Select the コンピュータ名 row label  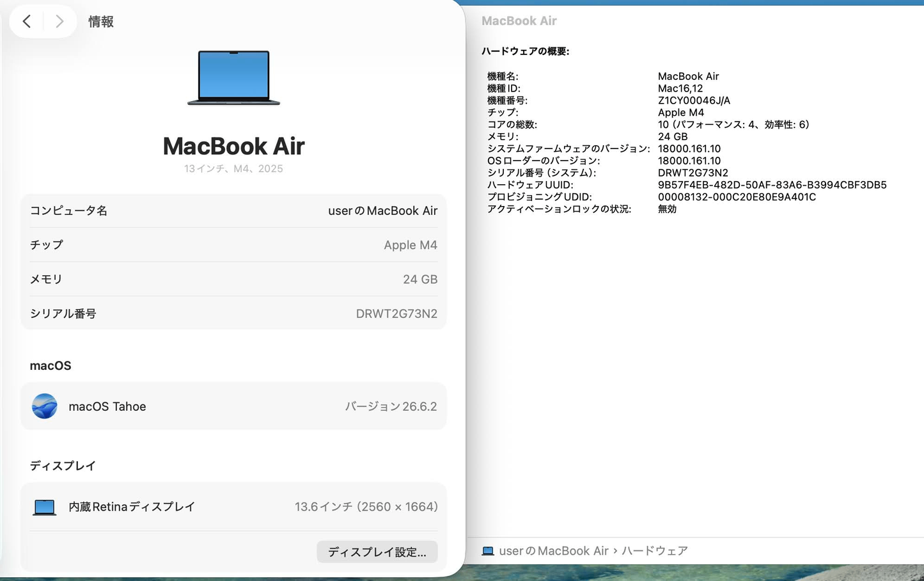tap(68, 211)
